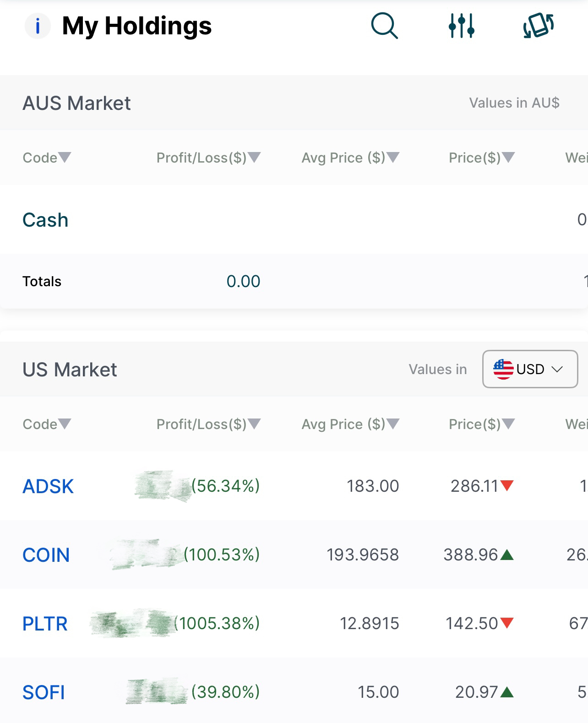Tap SOFI profit percentage (39.80%)

[x=225, y=692]
